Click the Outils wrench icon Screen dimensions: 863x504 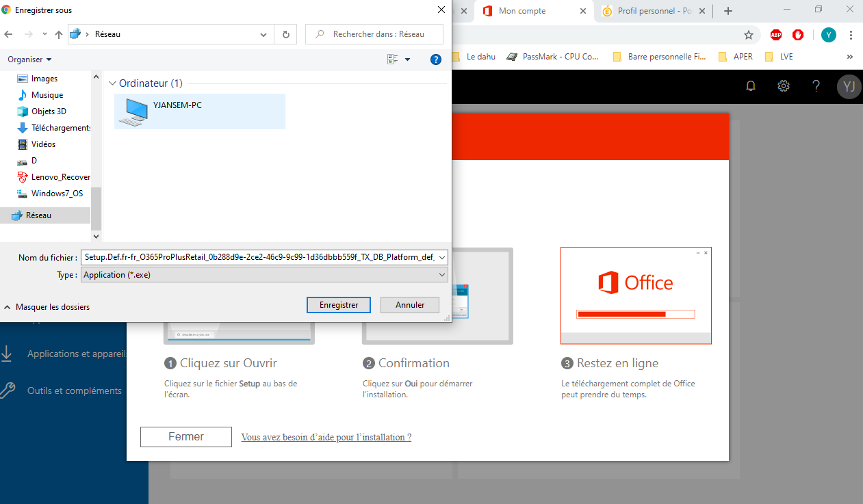[x=7, y=390]
